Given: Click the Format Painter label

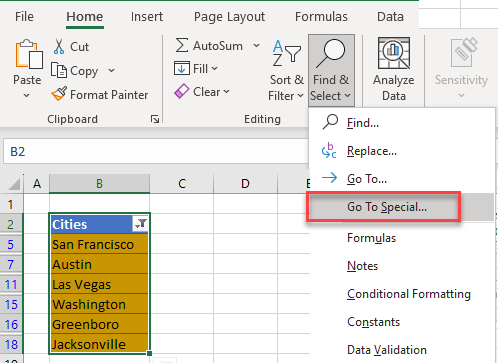Looking at the screenshot, I should click(109, 95).
